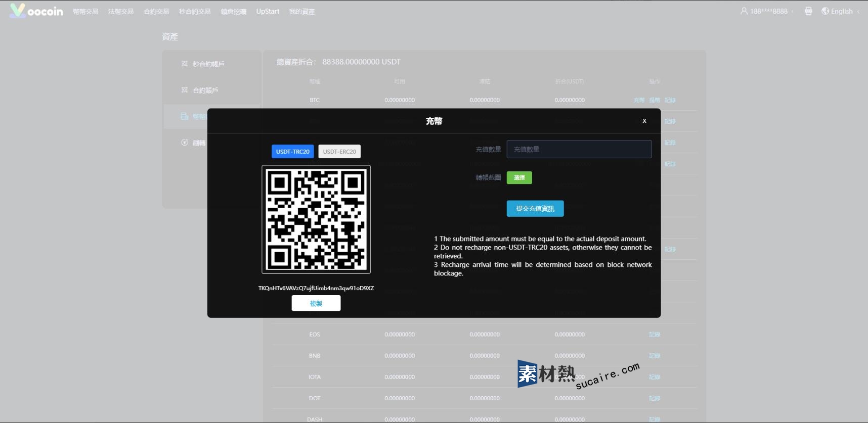Click the IOTA currency name

[315, 377]
